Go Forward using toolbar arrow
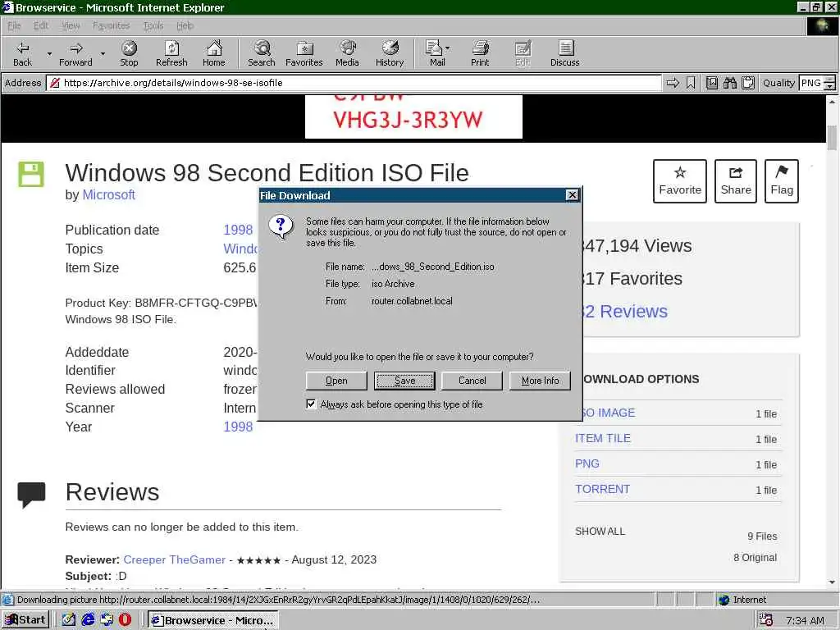 click(75, 53)
